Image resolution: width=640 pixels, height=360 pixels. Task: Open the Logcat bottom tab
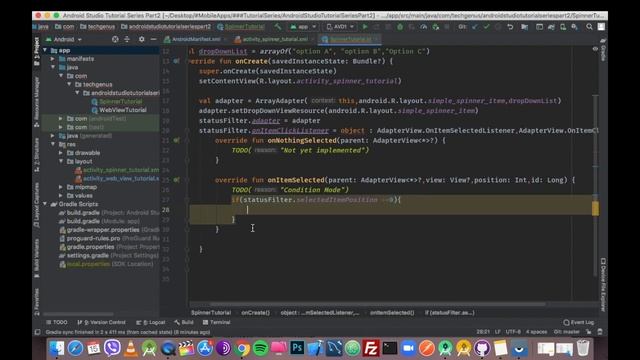tap(151, 322)
